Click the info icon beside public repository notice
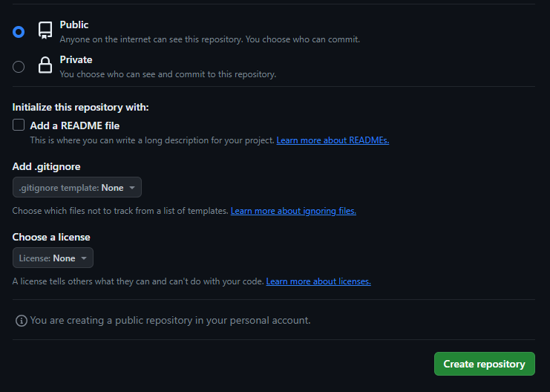The height and width of the screenshot is (392, 550). click(22, 321)
